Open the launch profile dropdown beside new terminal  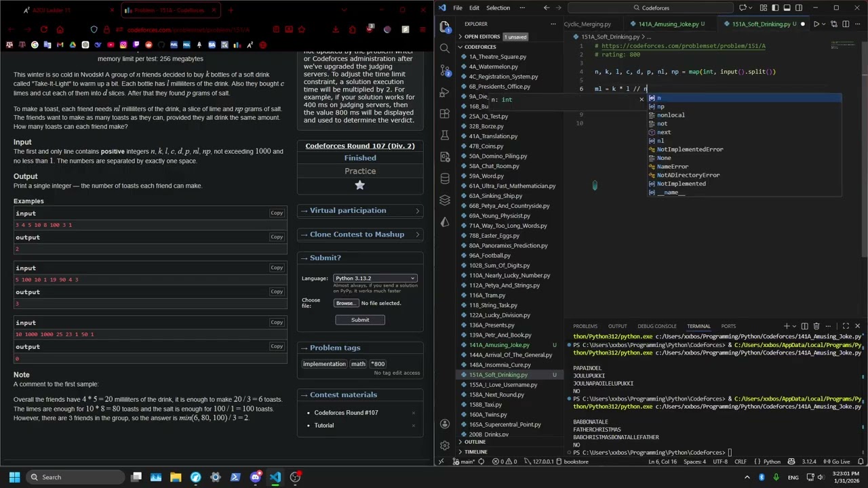(x=795, y=326)
